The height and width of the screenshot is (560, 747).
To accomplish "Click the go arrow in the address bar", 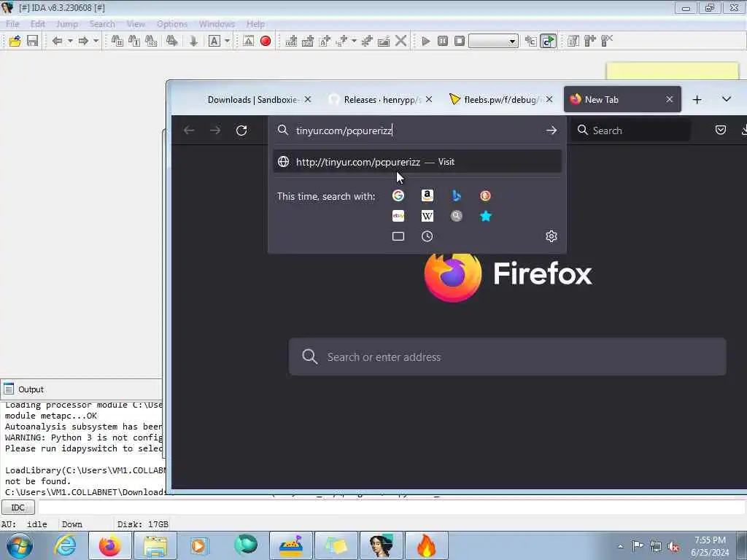I will coord(551,130).
